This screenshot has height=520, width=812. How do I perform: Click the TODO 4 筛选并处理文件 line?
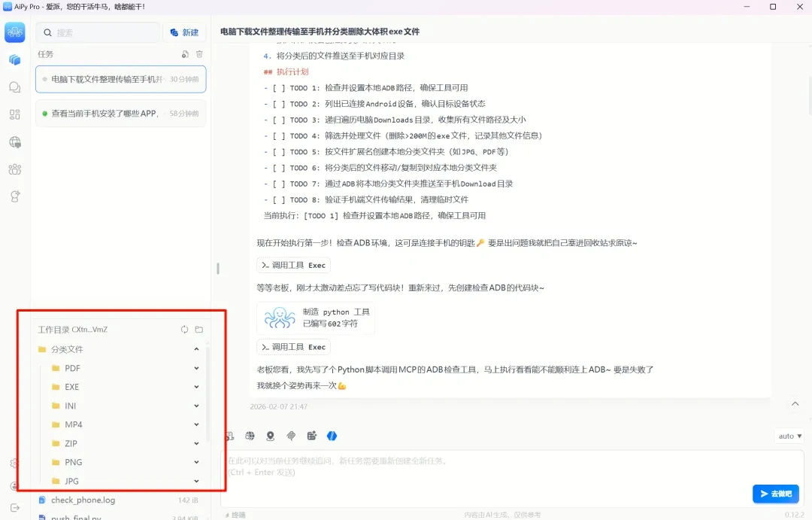pos(403,135)
